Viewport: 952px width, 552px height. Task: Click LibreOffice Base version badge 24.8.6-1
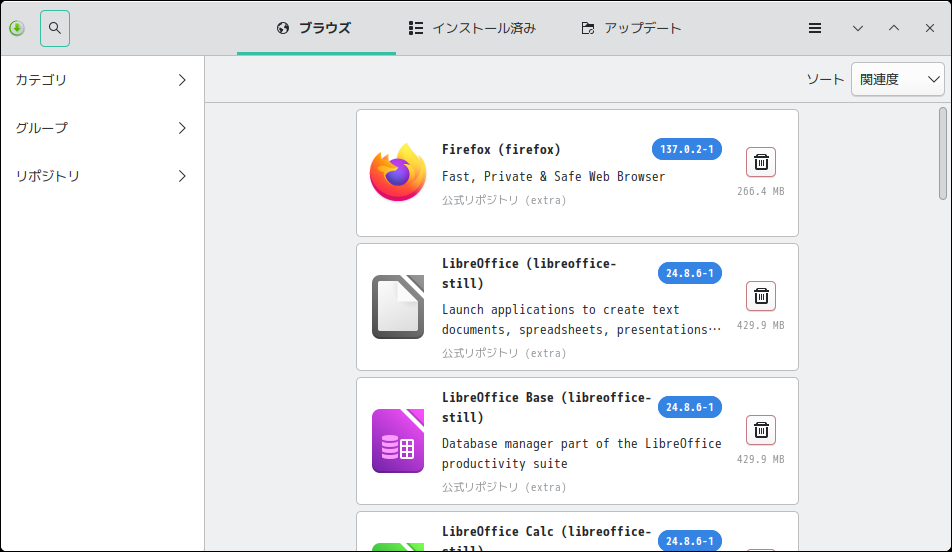coord(690,407)
